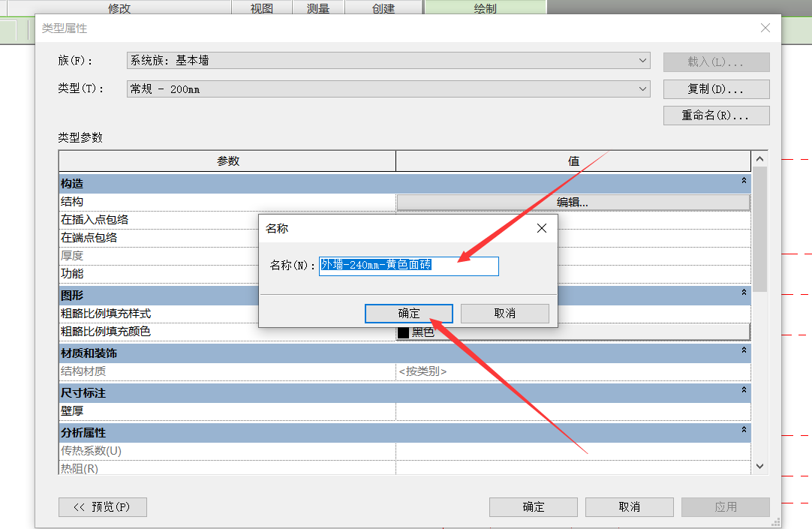Click the << 预览(P) button
The height and width of the screenshot is (529, 812).
point(102,507)
